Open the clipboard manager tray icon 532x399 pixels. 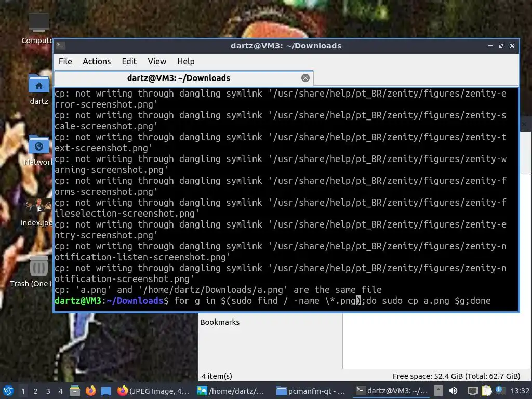pos(486,391)
